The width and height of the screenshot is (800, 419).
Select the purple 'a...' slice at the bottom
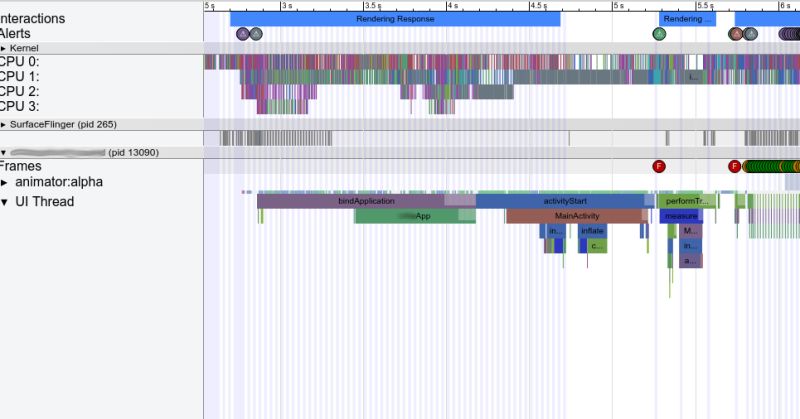[x=690, y=261]
